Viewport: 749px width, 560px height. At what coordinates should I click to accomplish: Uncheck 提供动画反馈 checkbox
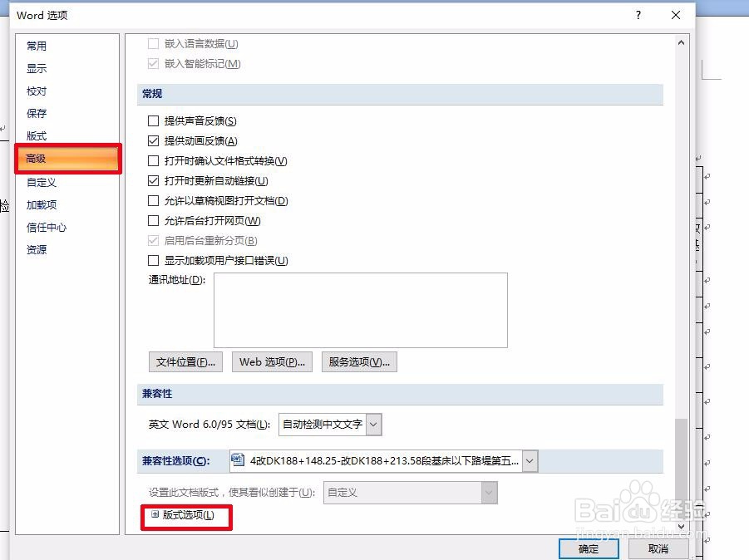coord(153,141)
